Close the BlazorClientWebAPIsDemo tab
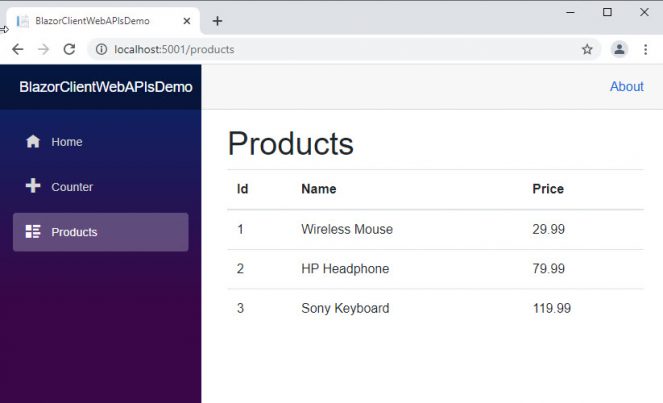 pyautogui.click(x=186, y=21)
